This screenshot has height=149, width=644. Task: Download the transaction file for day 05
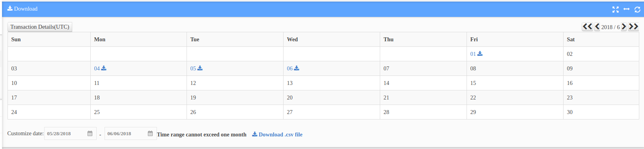coord(200,68)
